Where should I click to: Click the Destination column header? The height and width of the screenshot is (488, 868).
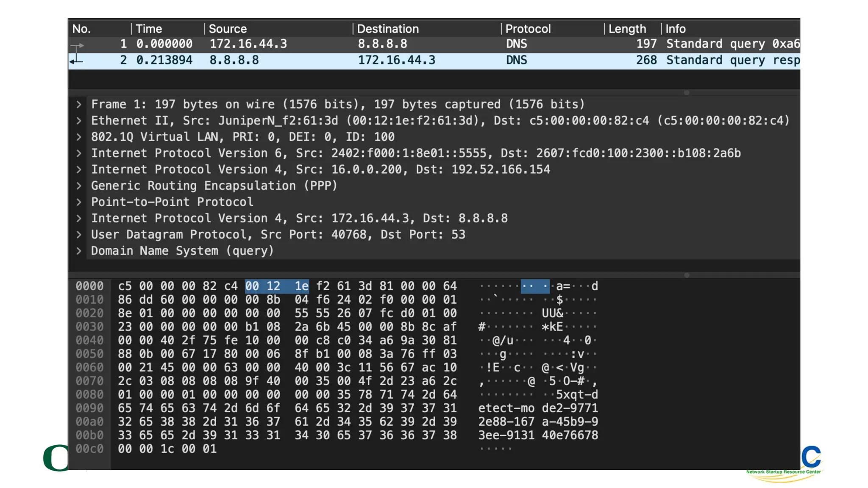pyautogui.click(x=388, y=29)
